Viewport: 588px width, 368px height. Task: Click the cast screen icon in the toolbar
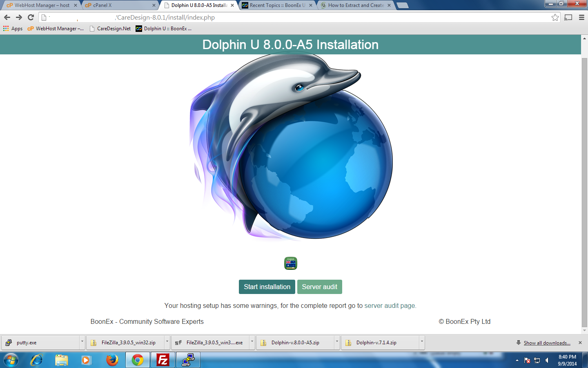[x=568, y=17]
